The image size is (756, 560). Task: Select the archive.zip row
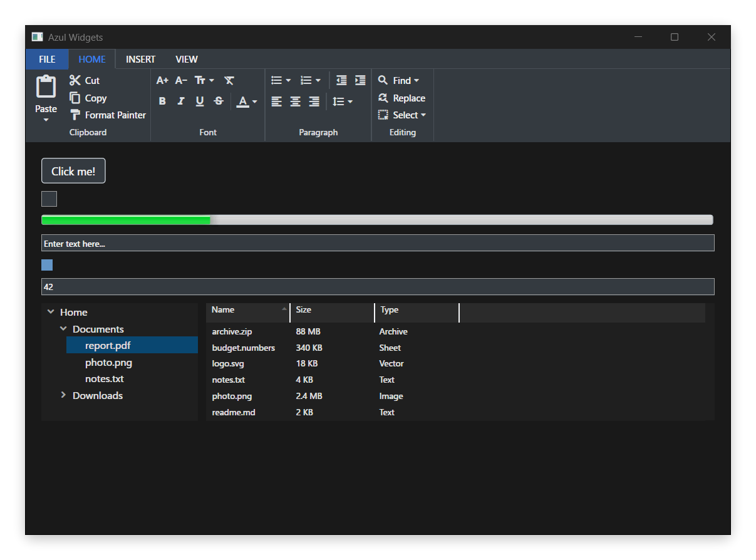click(456, 331)
